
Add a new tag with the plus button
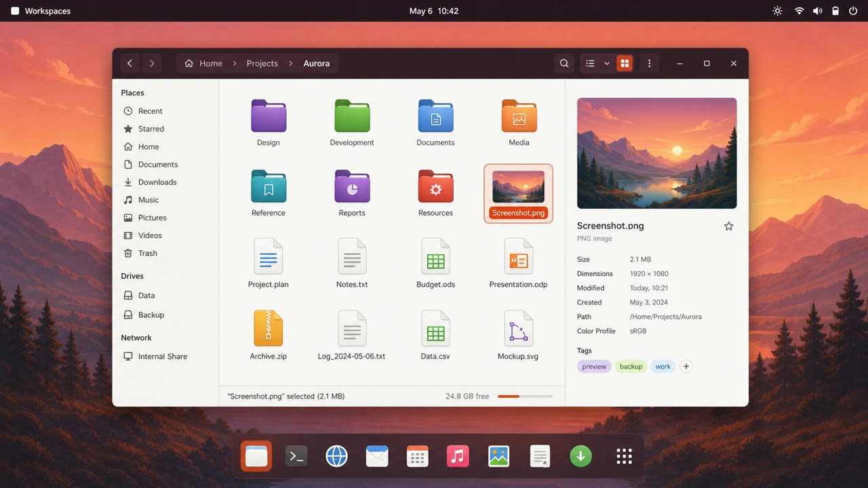[x=686, y=367]
